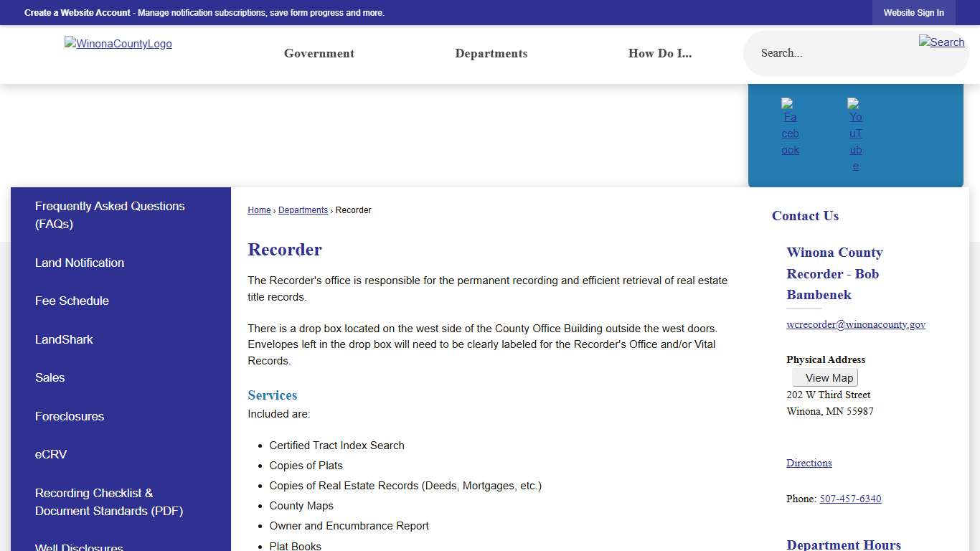Screen dimensions: 980x551
Task: Click Create a Website Account link
Action: click(77, 13)
